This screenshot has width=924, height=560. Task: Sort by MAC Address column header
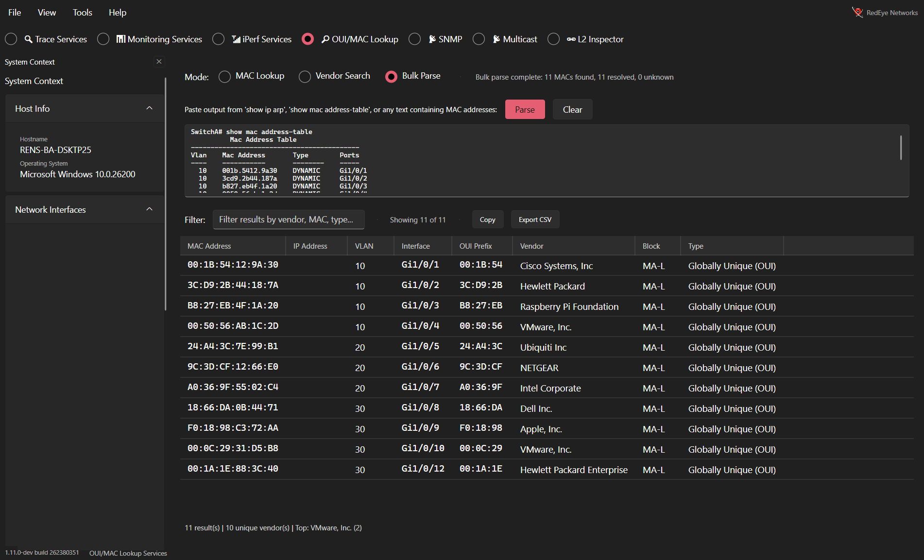[233, 246]
